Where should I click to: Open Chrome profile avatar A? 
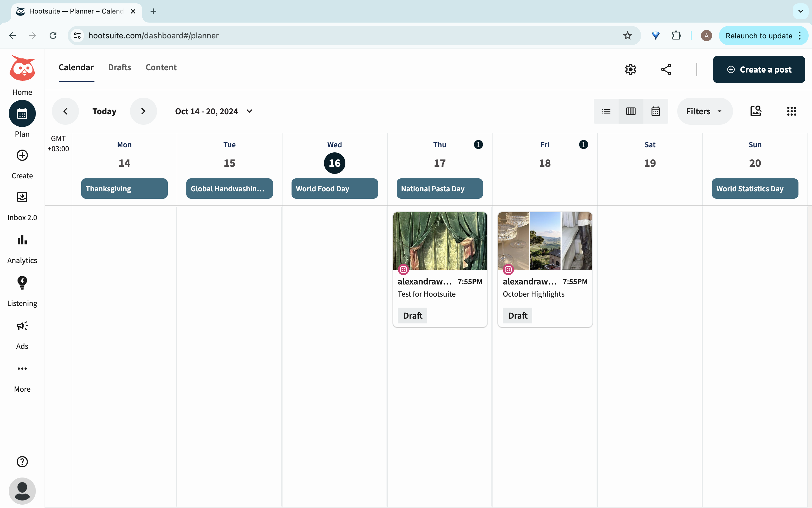click(706, 36)
